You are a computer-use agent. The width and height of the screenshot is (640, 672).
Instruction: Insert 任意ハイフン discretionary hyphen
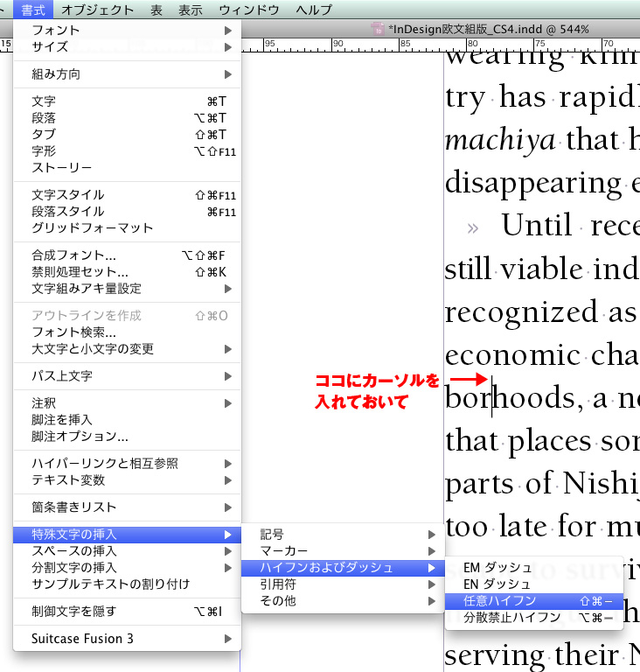[x=533, y=601]
